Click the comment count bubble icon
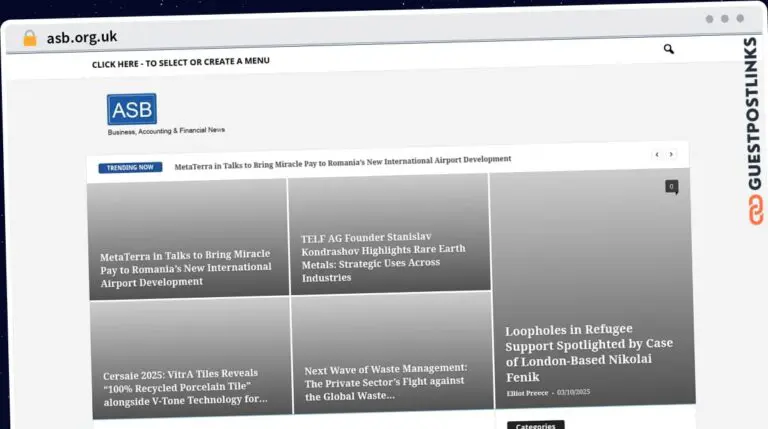768x429 pixels. [x=671, y=186]
